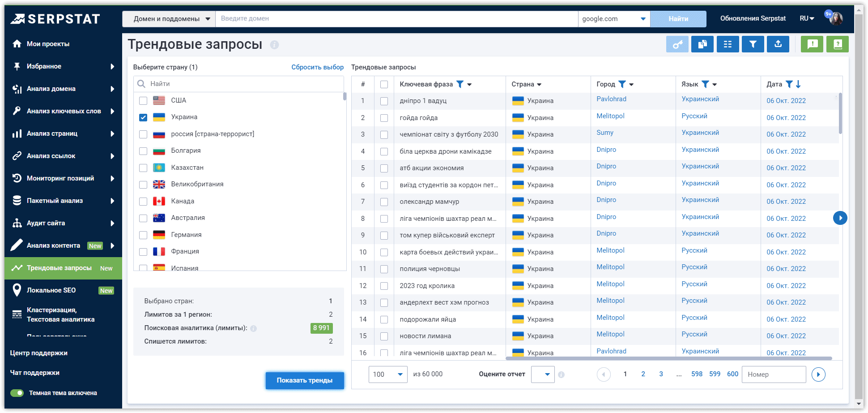This screenshot has width=868, height=413.
Task: Click the key icon toolbar button
Action: coord(677,44)
